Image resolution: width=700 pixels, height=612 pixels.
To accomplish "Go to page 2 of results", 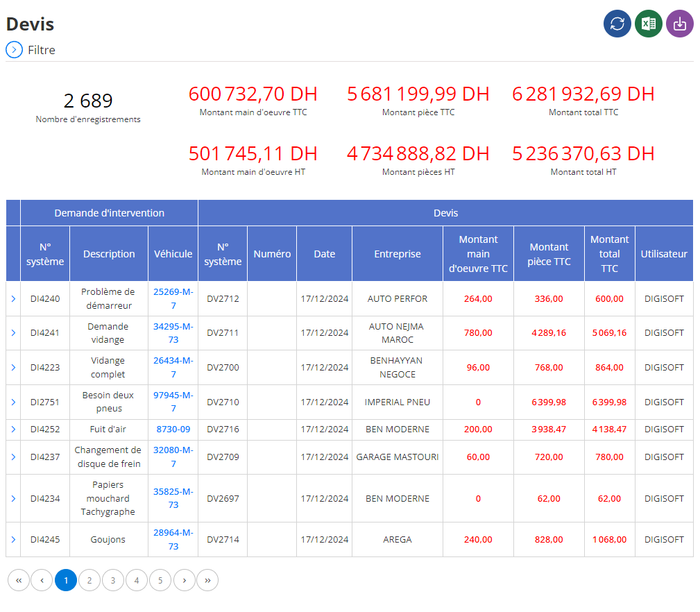I will click(89, 580).
